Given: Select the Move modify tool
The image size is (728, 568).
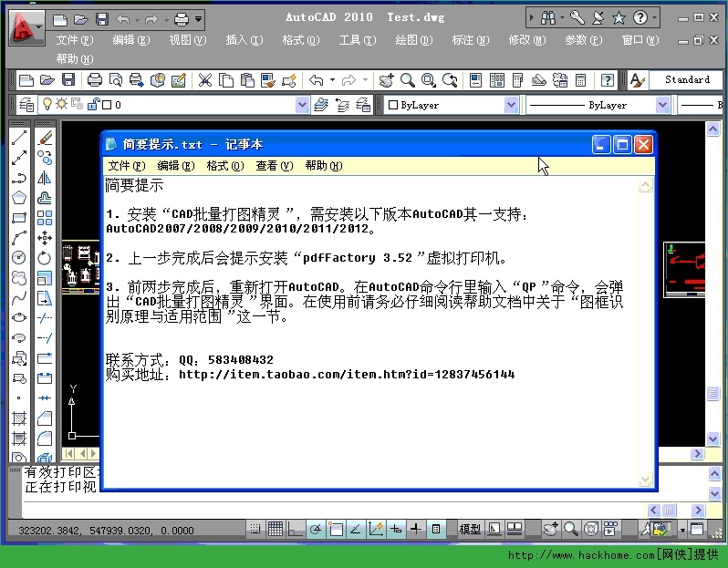Looking at the screenshot, I should coord(45,238).
